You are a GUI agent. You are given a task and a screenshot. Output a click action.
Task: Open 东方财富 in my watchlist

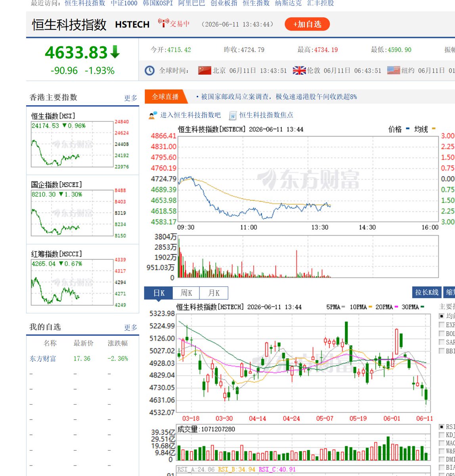point(43,359)
